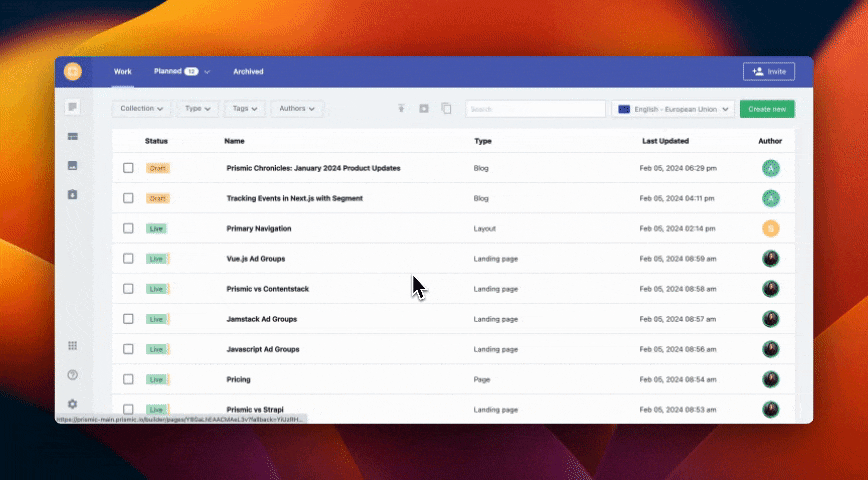
Task: Open the Media Library sidebar icon
Action: 73,166
